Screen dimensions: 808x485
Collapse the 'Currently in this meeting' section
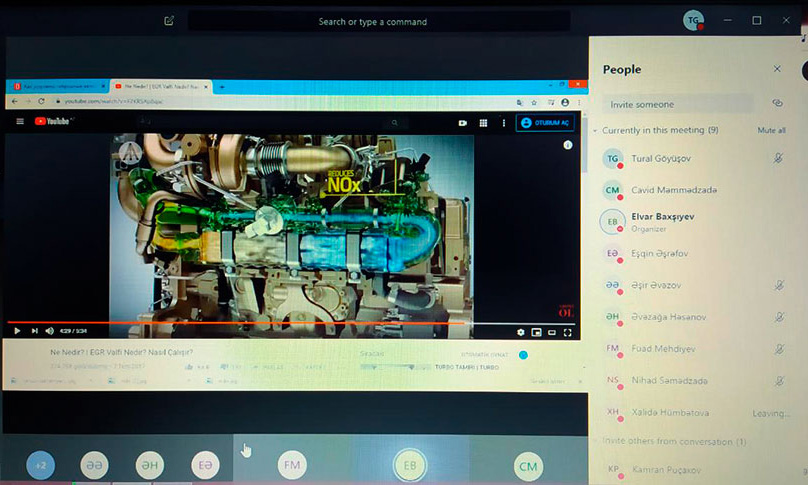[595, 131]
